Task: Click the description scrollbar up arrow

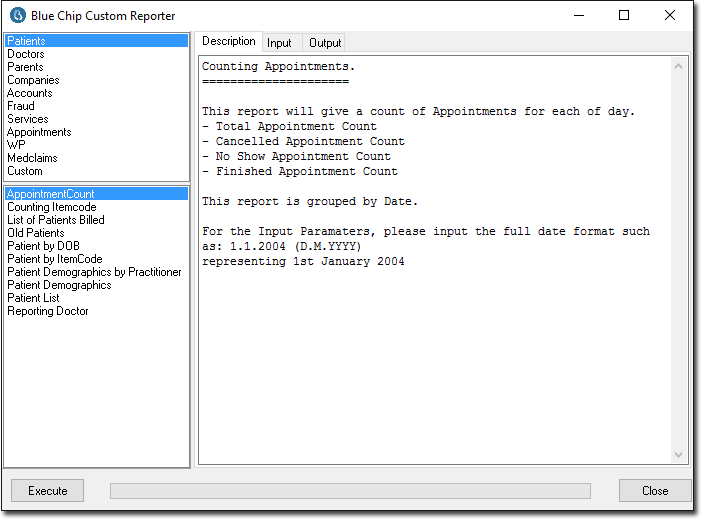Action: 680,67
